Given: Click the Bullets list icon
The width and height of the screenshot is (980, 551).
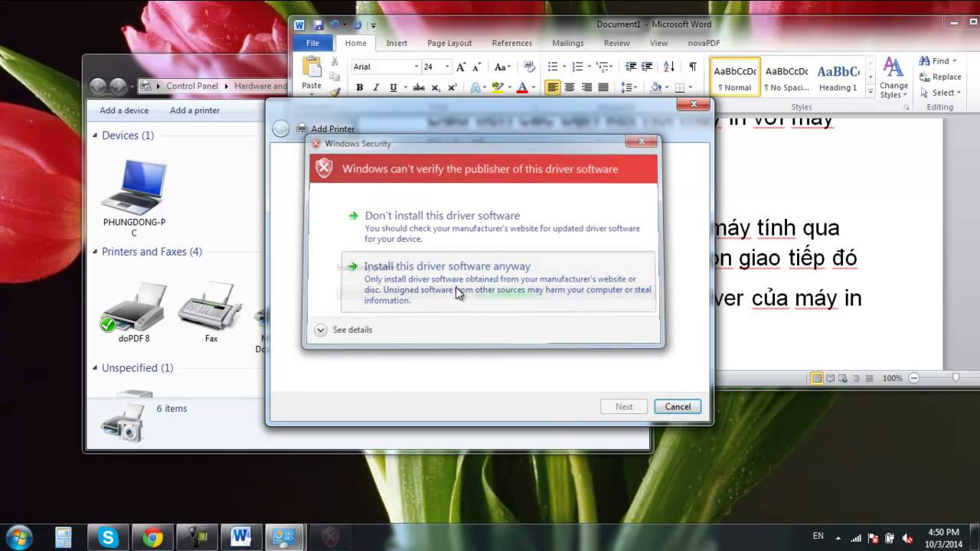Looking at the screenshot, I should coord(554,67).
